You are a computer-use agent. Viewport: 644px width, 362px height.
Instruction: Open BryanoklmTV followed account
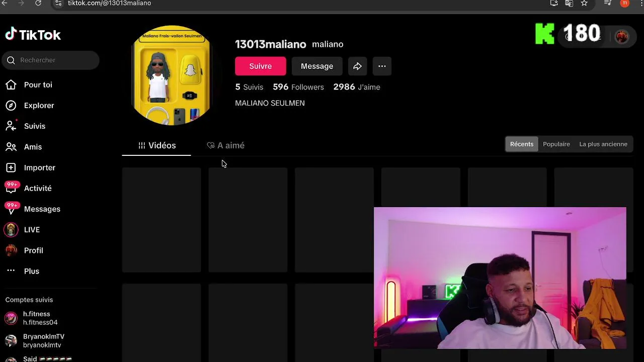pyautogui.click(x=44, y=341)
